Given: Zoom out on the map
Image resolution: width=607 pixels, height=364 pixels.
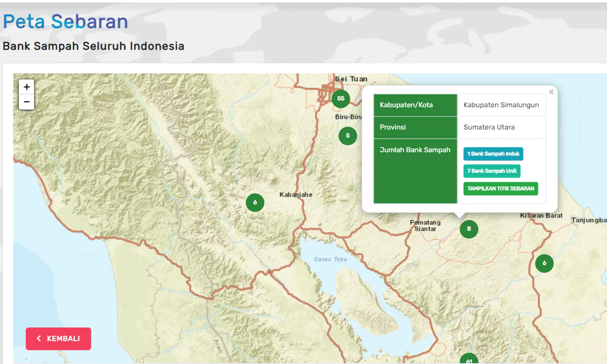Looking at the screenshot, I should pyautogui.click(x=27, y=102).
